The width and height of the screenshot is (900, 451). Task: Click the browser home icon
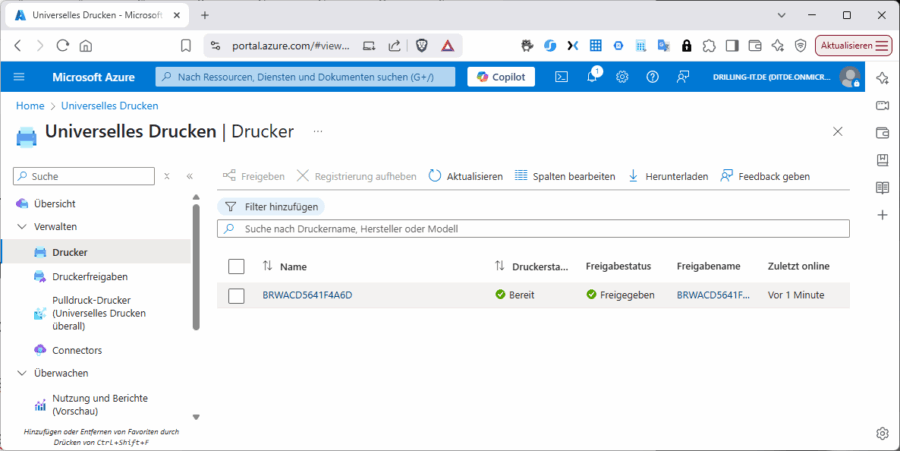86,46
